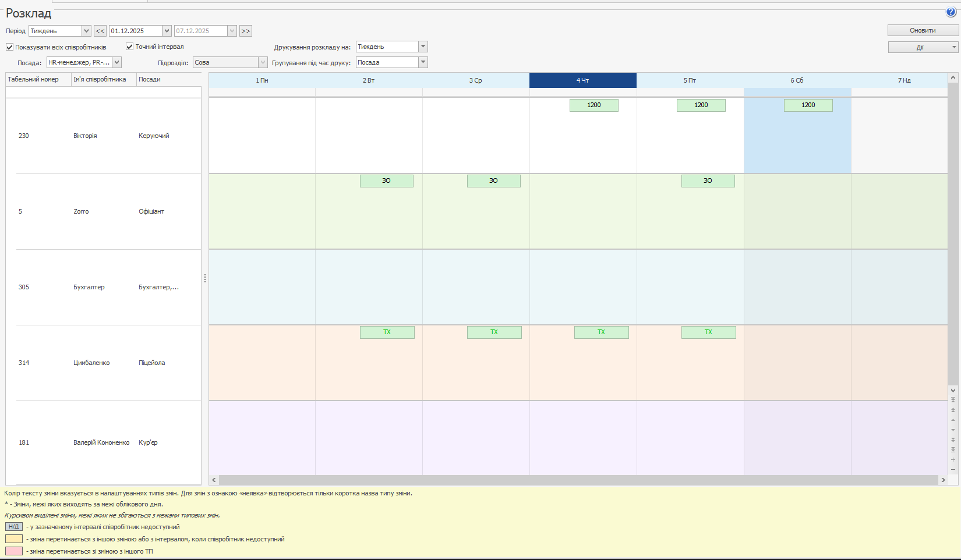Screen dimensions: 961x560
Task: Open 'Групування під час друку' dropdown
Action: pos(423,62)
